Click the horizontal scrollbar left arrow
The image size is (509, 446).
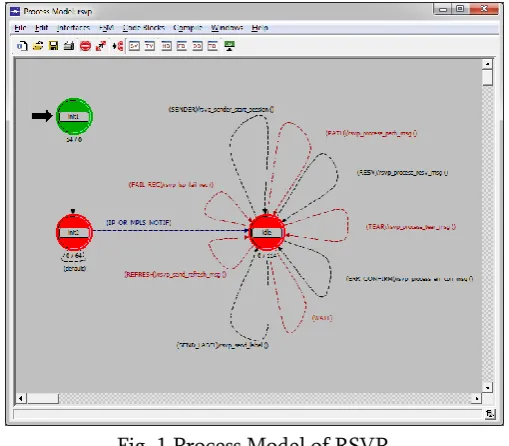[21, 398]
